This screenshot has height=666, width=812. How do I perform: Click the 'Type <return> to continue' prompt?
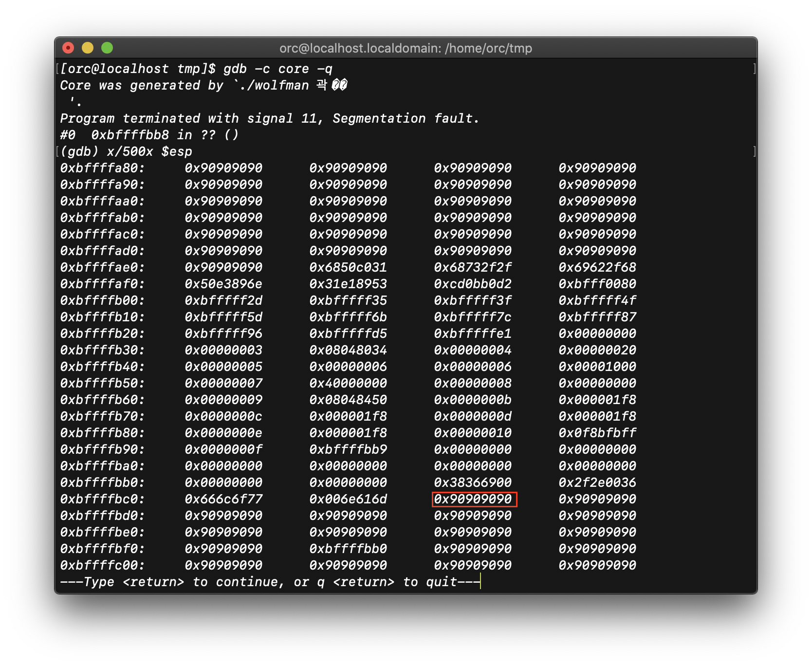coord(270,582)
